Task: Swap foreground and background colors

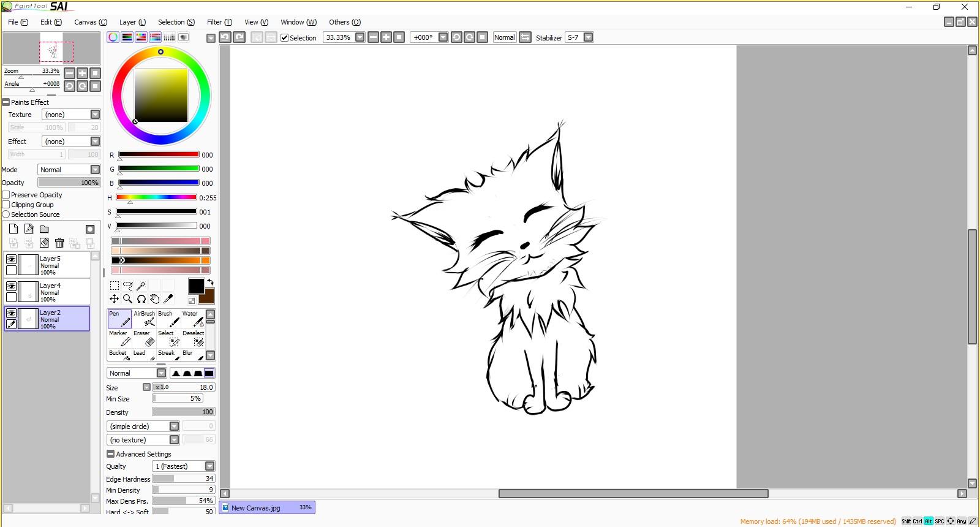Action: pyautogui.click(x=211, y=282)
